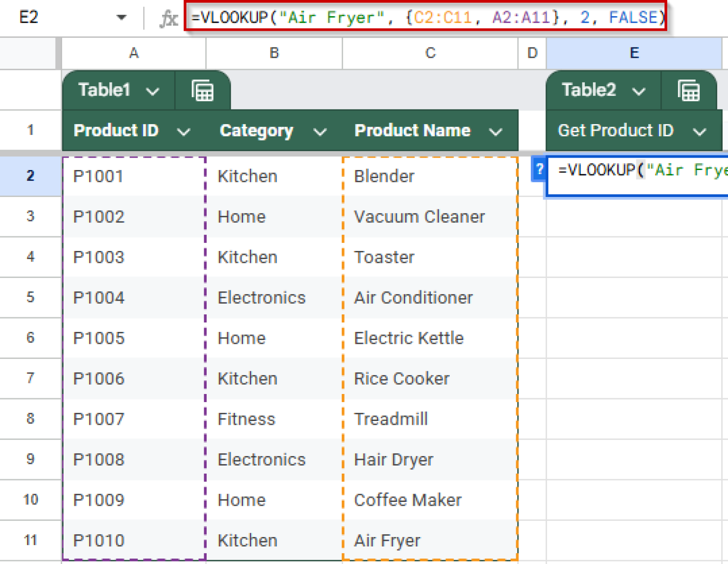The width and height of the screenshot is (728, 564).
Task: Open the Name box dropdown arrow
Action: click(x=121, y=18)
